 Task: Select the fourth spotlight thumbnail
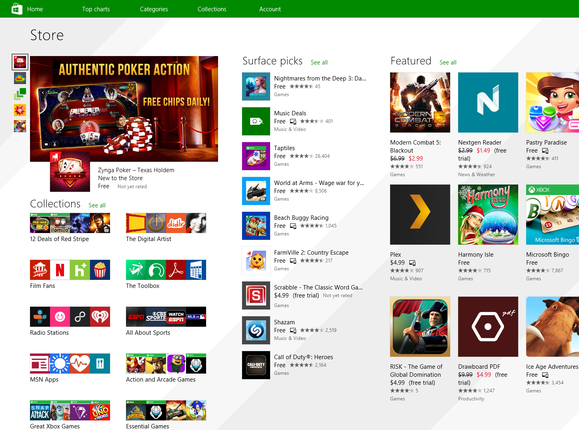[20, 110]
